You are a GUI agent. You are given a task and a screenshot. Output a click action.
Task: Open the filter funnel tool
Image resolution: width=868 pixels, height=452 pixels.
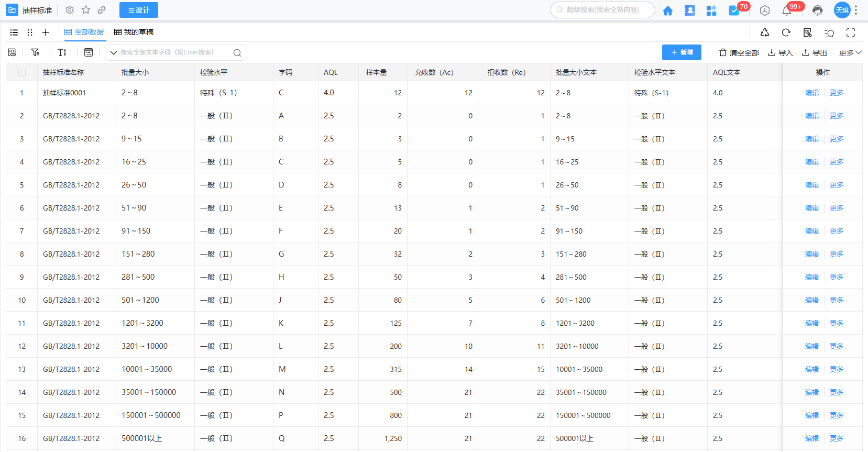[x=35, y=52]
